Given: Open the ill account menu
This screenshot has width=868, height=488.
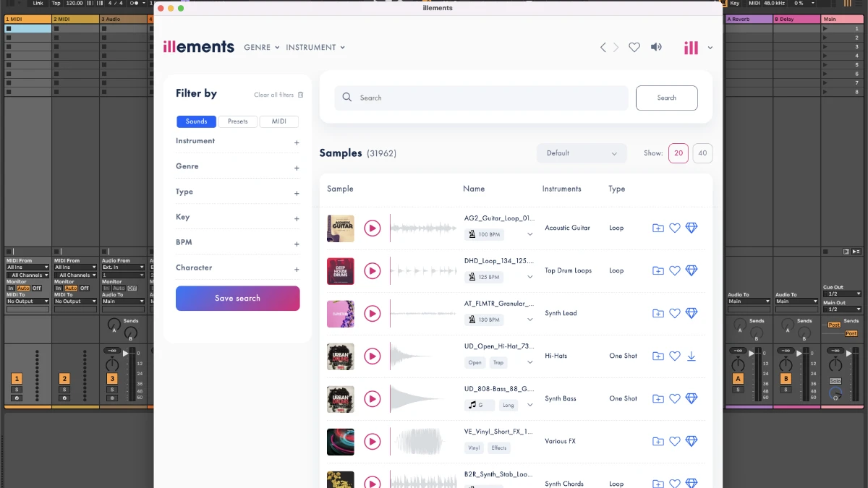Looking at the screenshot, I should click(698, 48).
